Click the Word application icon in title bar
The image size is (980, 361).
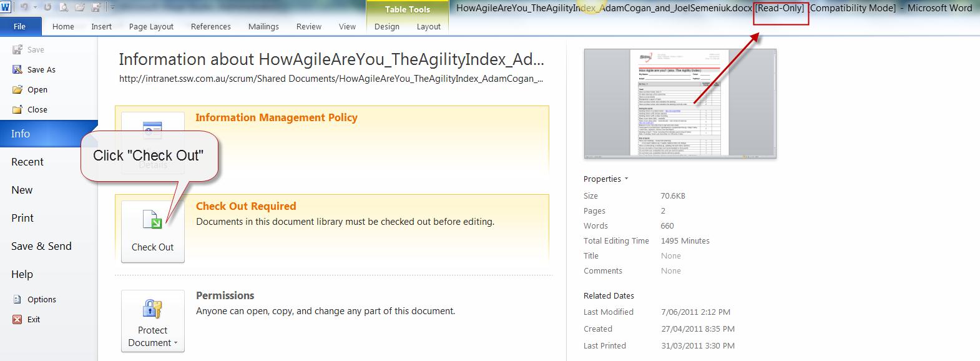pos(6,7)
